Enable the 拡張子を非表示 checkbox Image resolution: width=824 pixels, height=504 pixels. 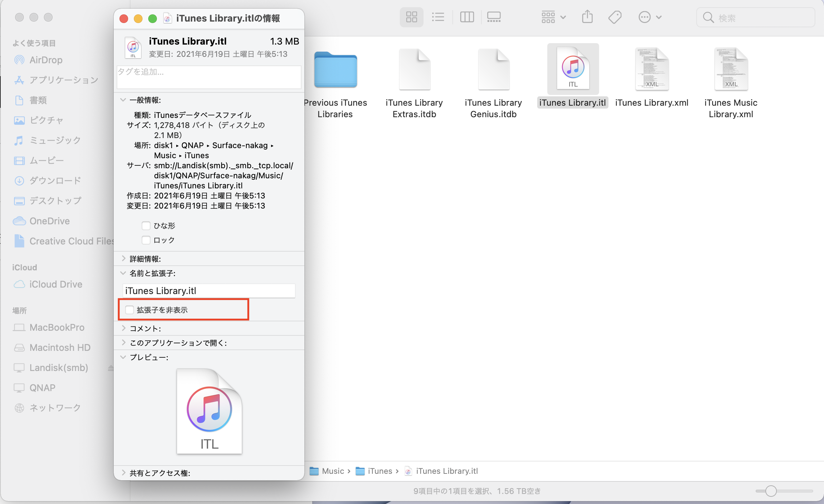pyautogui.click(x=130, y=310)
